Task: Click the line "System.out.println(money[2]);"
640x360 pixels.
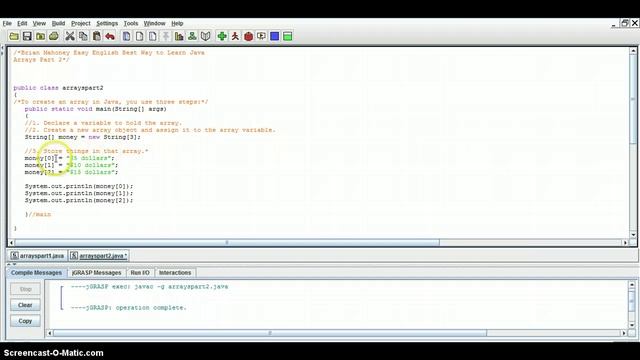Action: pos(79,200)
